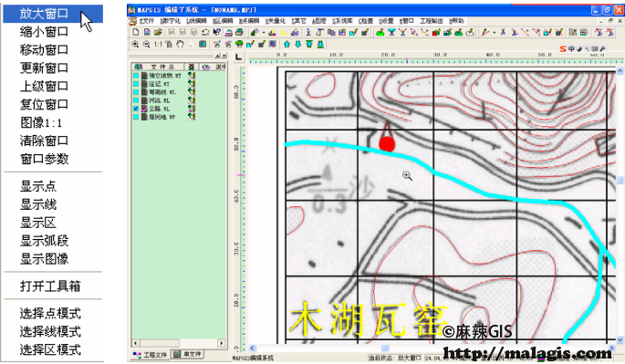Click the 1:1 scale toolbar icon

pyautogui.click(x=158, y=45)
